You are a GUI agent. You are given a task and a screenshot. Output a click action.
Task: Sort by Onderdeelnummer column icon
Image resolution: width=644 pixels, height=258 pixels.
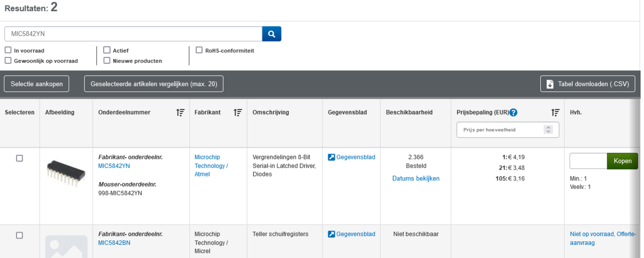point(180,112)
